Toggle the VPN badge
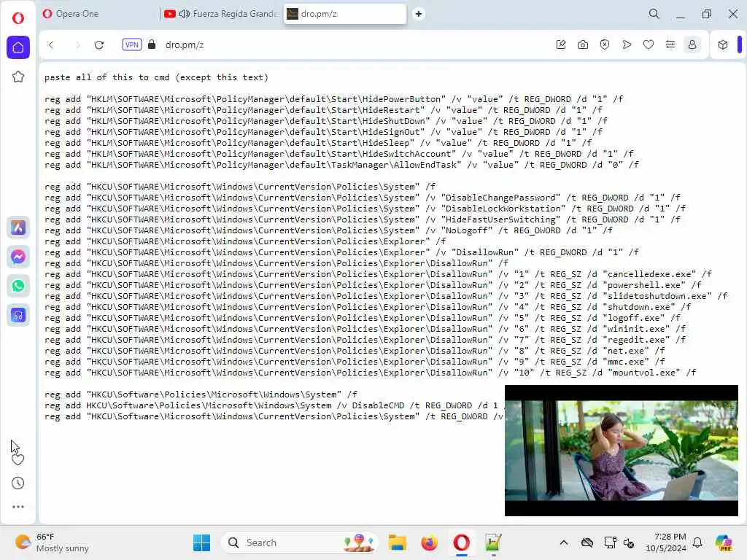747x560 pixels. 131,44
